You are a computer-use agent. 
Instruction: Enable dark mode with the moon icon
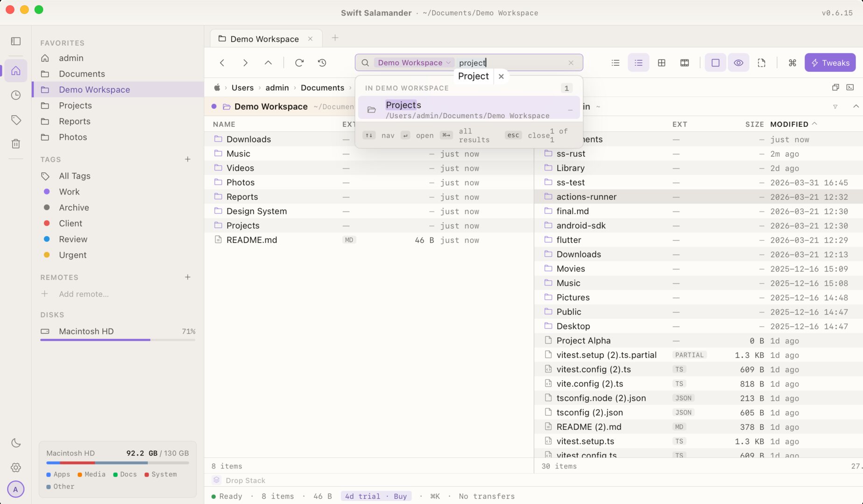click(x=15, y=442)
